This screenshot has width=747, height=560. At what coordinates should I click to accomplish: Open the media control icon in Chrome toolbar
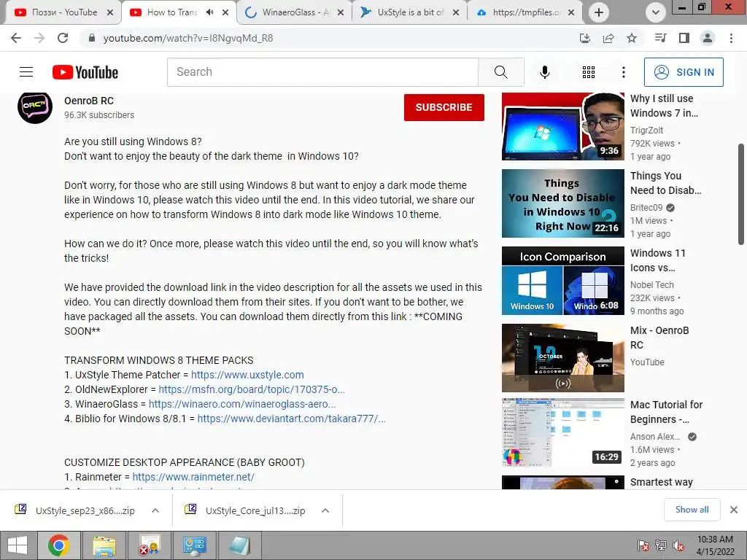660,38
